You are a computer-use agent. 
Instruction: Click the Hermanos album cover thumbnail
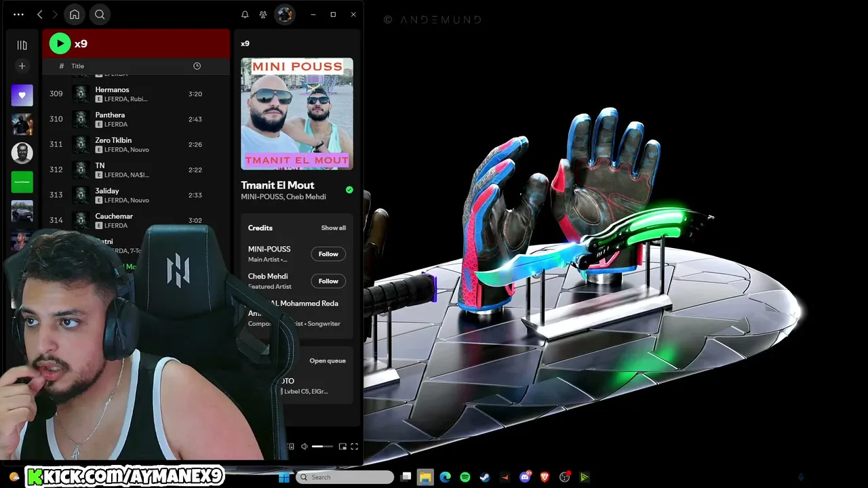[81, 94]
